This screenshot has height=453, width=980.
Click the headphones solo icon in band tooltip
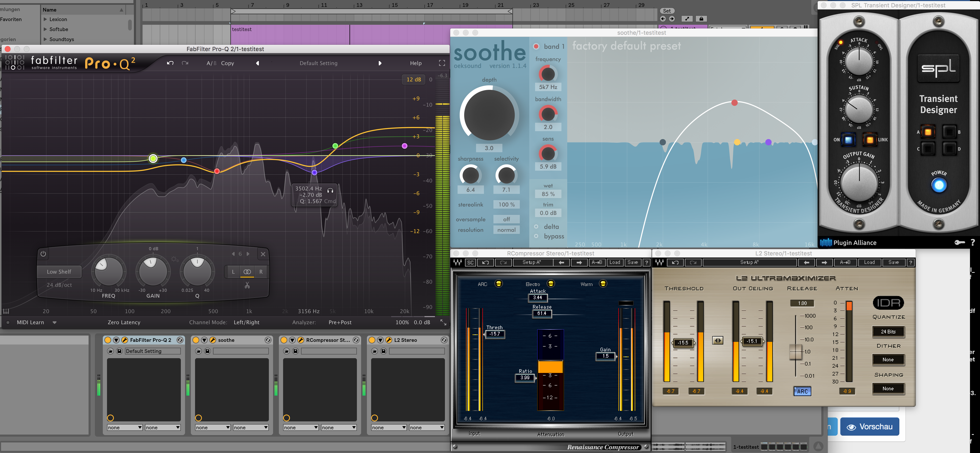click(330, 190)
